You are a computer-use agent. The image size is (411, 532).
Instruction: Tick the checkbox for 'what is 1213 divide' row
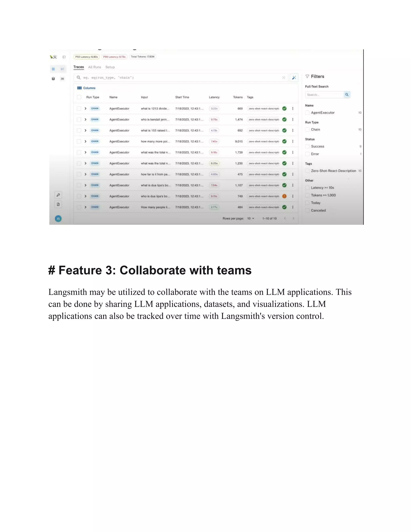(x=79, y=109)
